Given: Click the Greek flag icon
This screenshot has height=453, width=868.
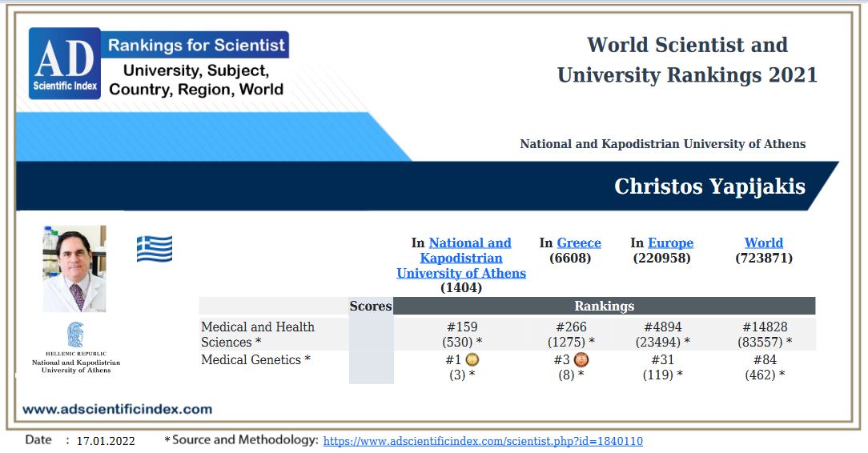Looking at the screenshot, I should tap(155, 249).
